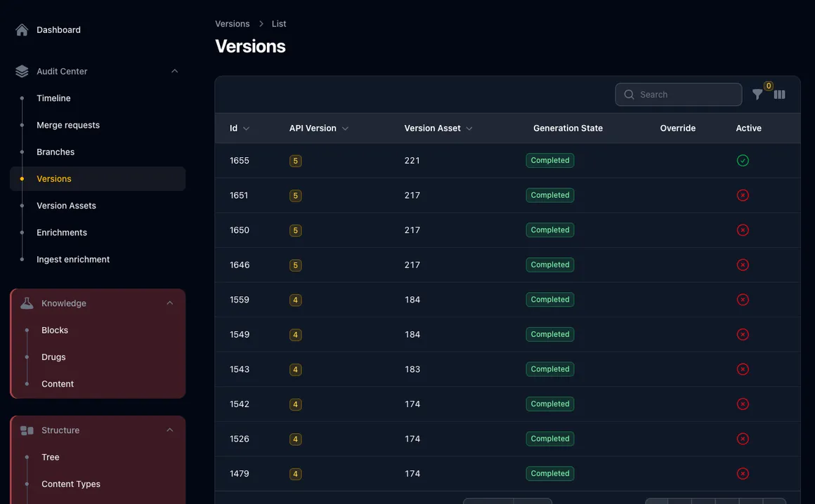The image size is (815, 504).
Task: Click the Structure blocks icon
Action: click(x=27, y=430)
